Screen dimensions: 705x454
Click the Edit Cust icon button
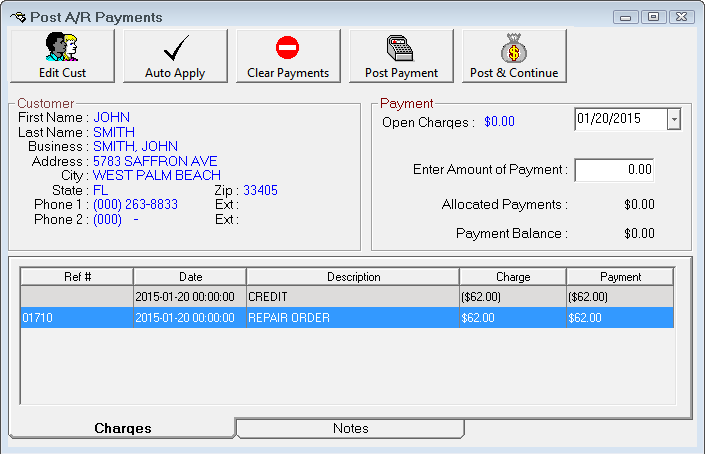(62, 48)
